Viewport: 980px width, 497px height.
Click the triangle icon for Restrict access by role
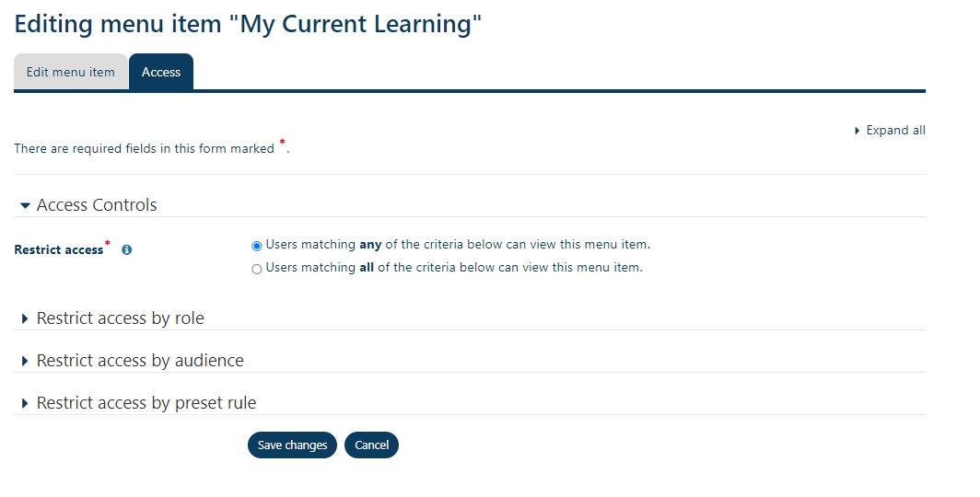25,318
